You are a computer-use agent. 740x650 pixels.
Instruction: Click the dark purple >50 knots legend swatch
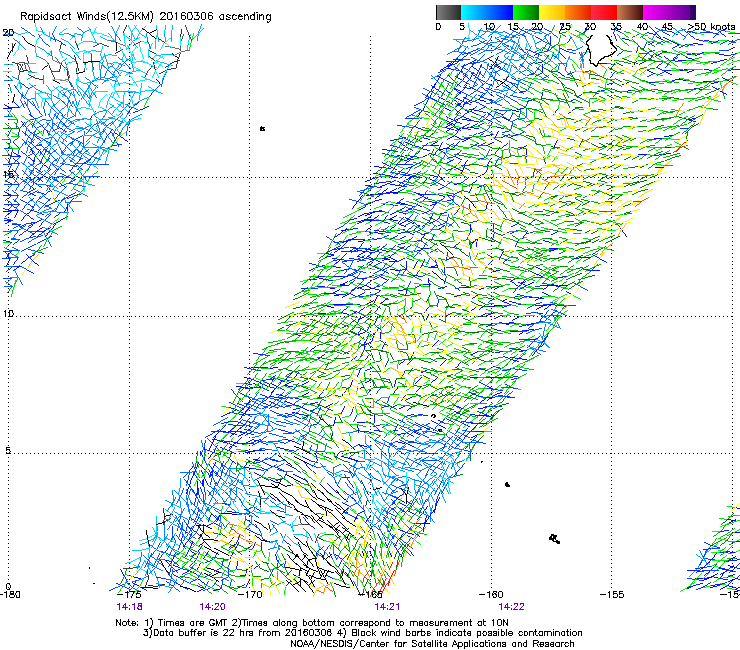tap(694, 12)
